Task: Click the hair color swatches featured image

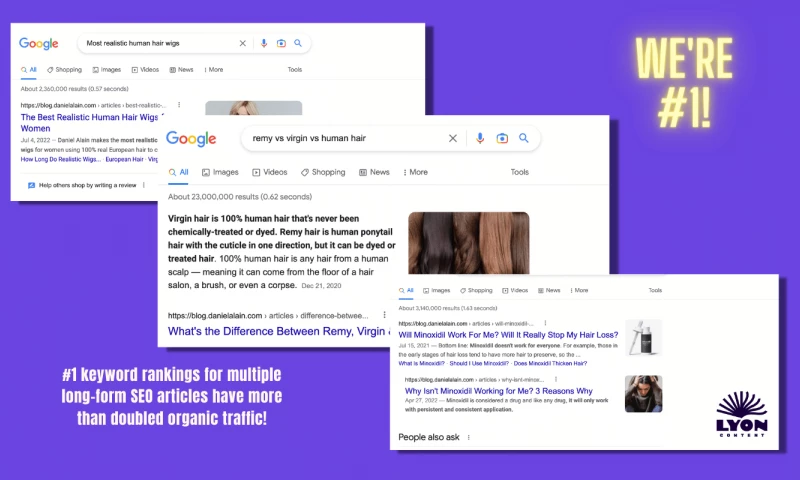Action: [468, 243]
